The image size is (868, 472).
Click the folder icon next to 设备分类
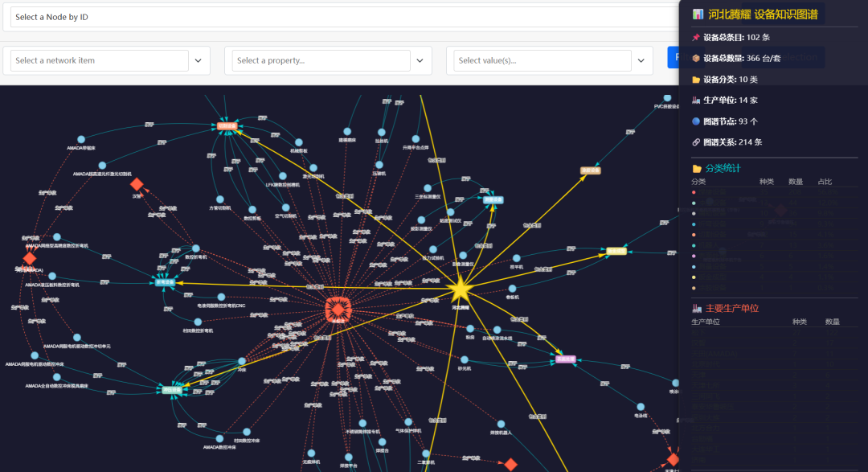696,80
